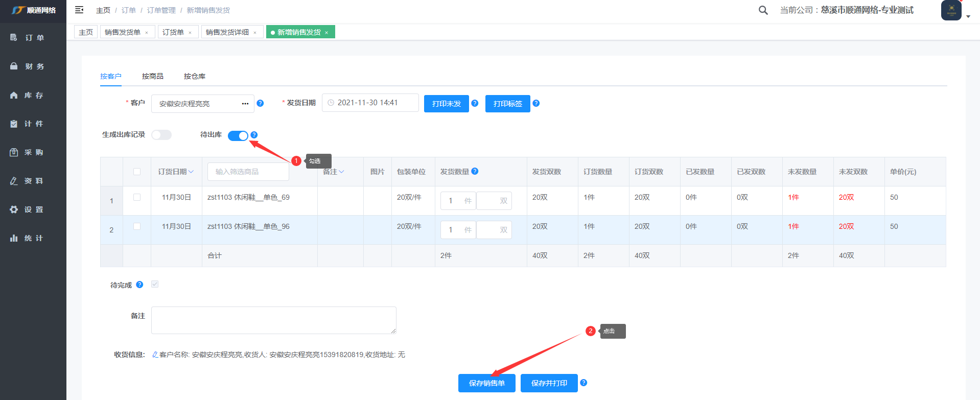Viewport: 980px width, 400px height.
Task: Check the checkbox in row 1
Action: pos(137,197)
